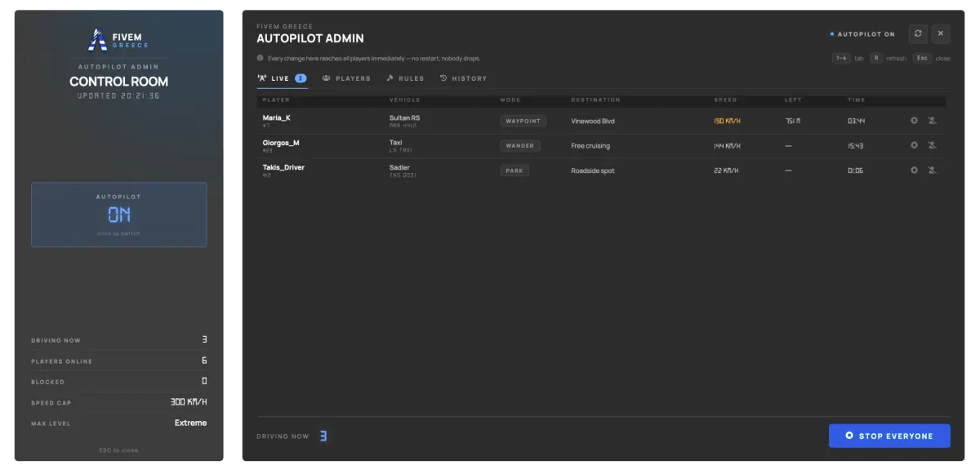
Task: Click the WAYPOINT mode badge for Maria_K
Action: (x=523, y=121)
